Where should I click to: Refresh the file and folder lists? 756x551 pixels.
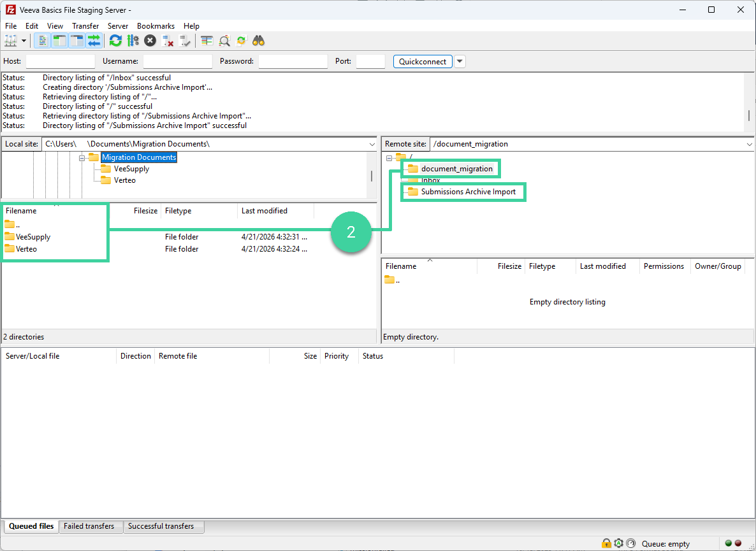[115, 40]
